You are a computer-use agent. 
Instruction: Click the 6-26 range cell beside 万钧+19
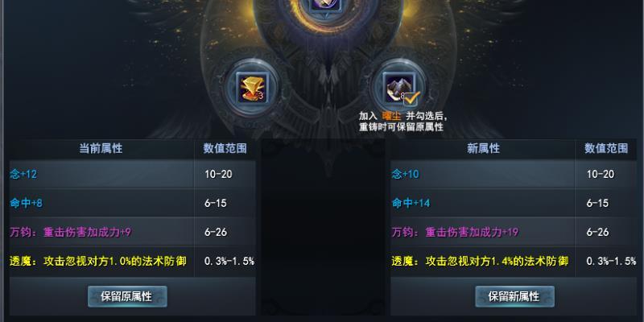tap(606, 232)
